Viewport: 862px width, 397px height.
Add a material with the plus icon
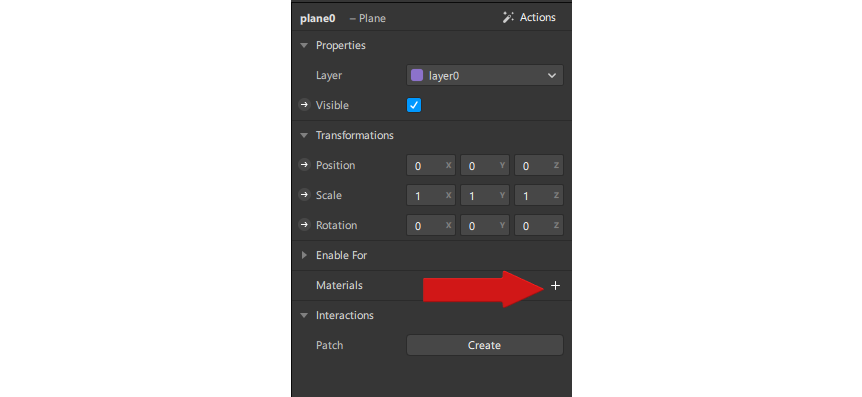pos(555,285)
